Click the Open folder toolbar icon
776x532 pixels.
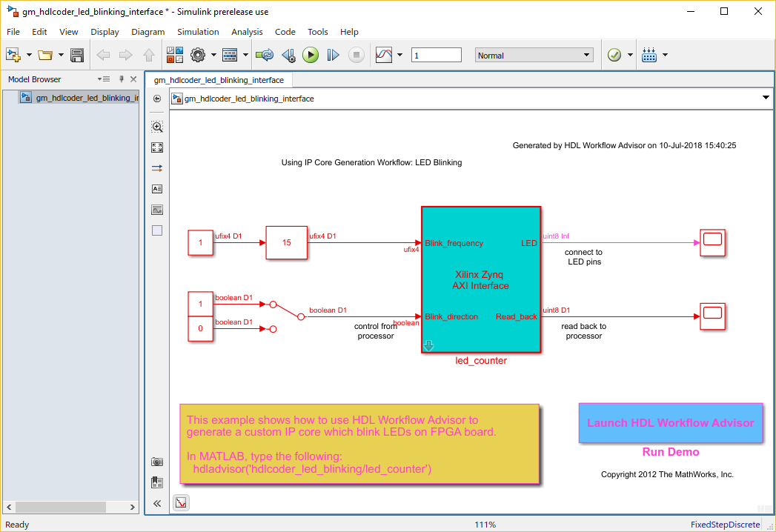(x=45, y=55)
